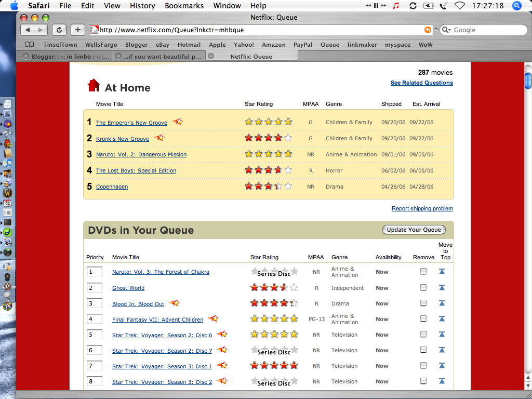Tick Remove checkbox for Final Fantasy VII
This screenshot has width=532, height=399.
click(423, 318)
